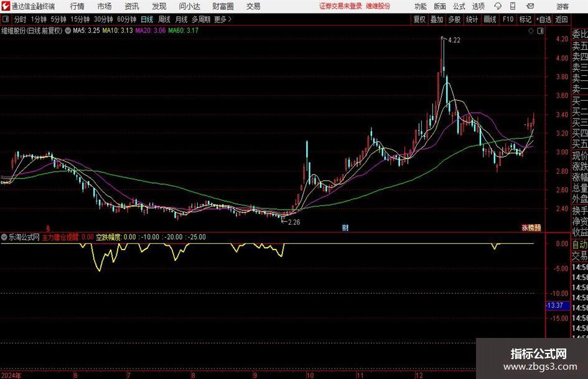Open the 资讯 menu

[x=132, y=6]
